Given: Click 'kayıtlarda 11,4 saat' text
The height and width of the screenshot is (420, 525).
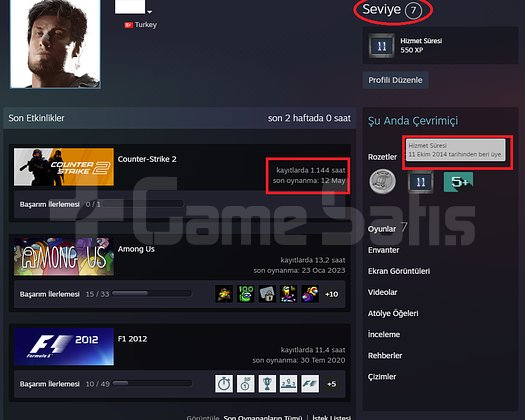Looking at the screenshot, I should (313, 350).
